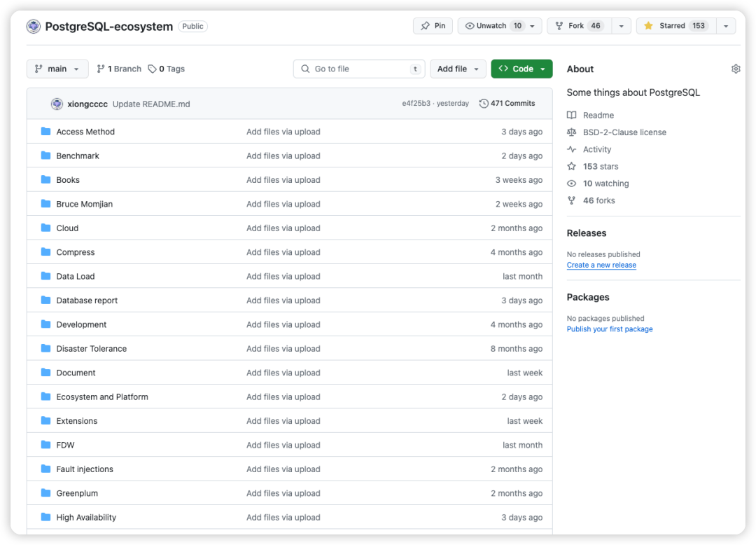Open the High Availability folder

coord(86,517)
